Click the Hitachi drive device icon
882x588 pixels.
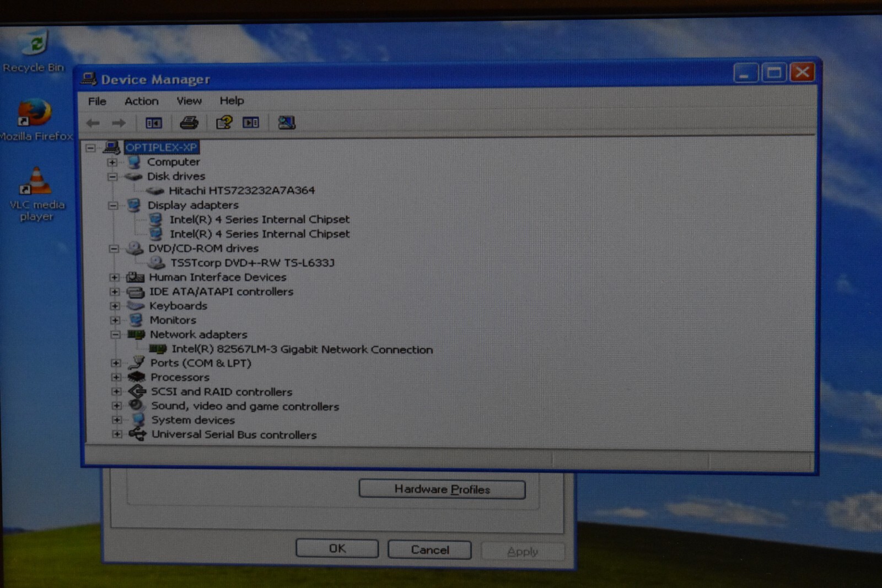click(155, 191)
